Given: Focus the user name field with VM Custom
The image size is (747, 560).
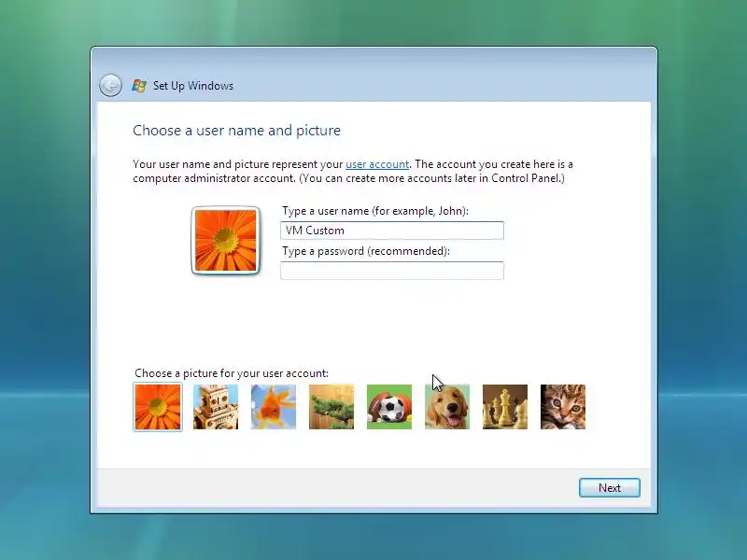Looking at the screenshot, I should 392,231.
